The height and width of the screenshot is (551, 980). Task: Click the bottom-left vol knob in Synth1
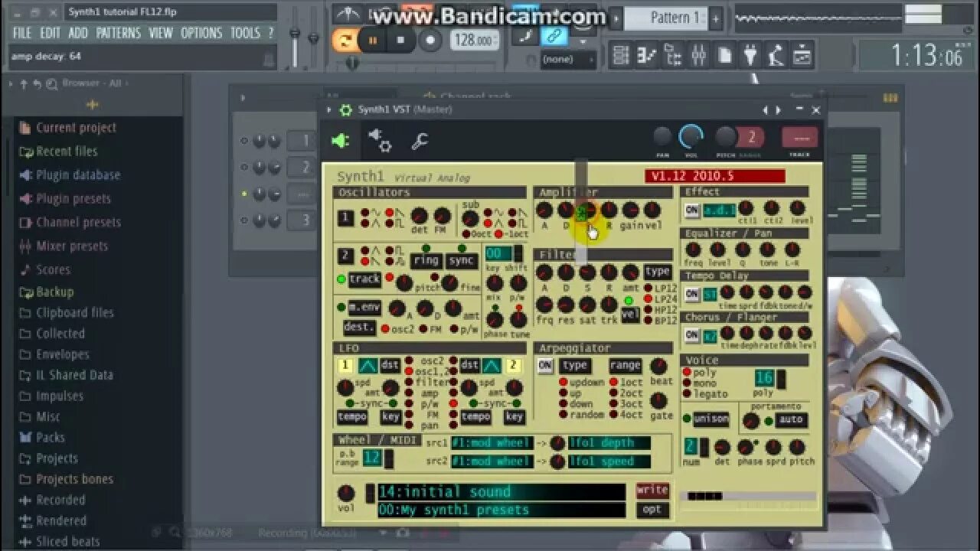coord(346,493)
